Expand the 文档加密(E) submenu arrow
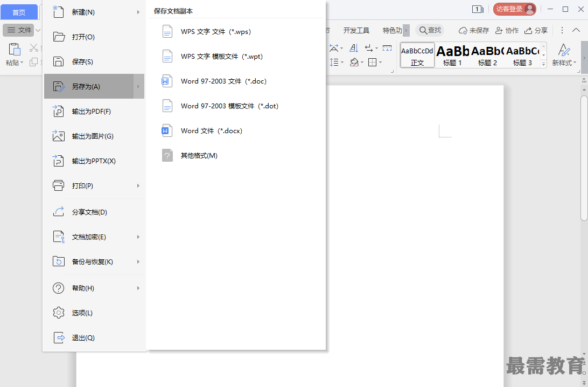588x387 pixels. pyautogui.click(x=138, y=237)
